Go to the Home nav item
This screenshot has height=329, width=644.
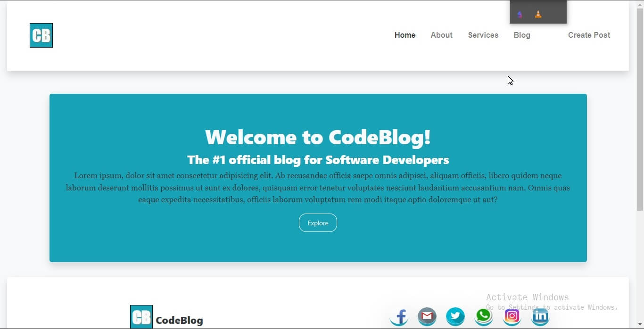click(x=405, y=35)
